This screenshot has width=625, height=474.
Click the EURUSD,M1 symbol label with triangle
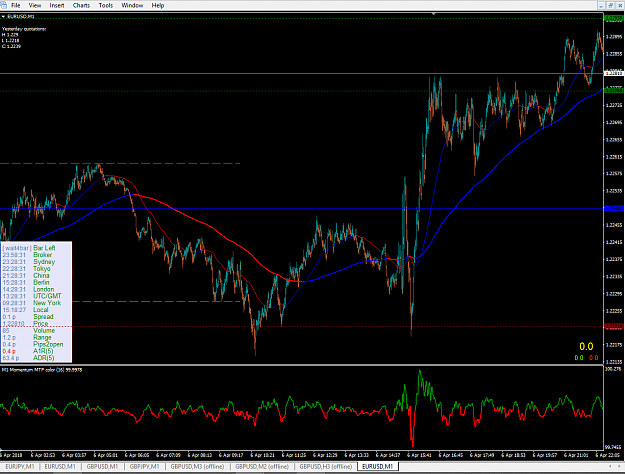click(18, 17)
